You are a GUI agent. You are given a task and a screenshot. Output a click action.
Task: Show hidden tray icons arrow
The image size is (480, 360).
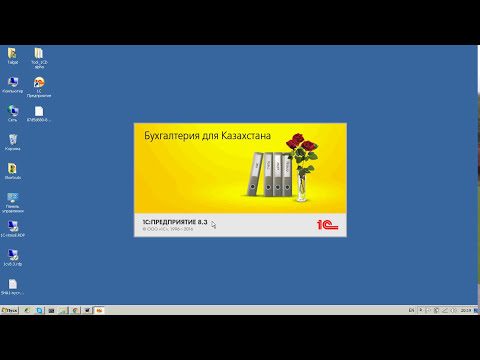click(421, 310)
